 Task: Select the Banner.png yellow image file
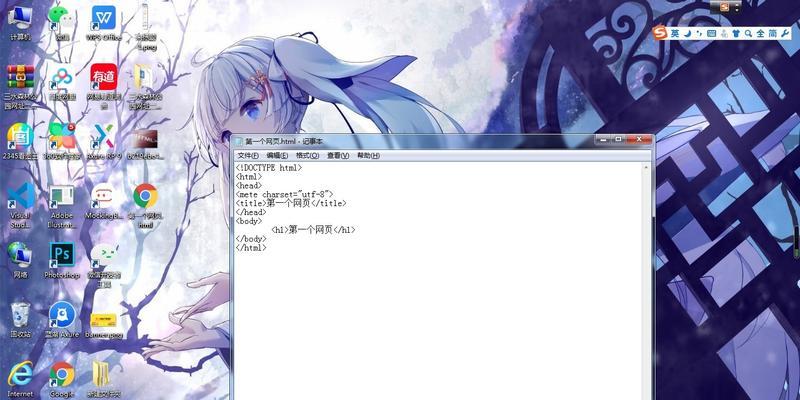click(x=104, y=324)
